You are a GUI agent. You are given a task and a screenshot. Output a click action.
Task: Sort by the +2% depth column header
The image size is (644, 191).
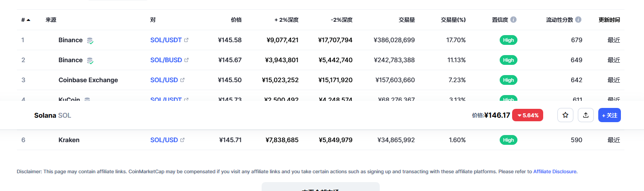(x=286, y=20)
